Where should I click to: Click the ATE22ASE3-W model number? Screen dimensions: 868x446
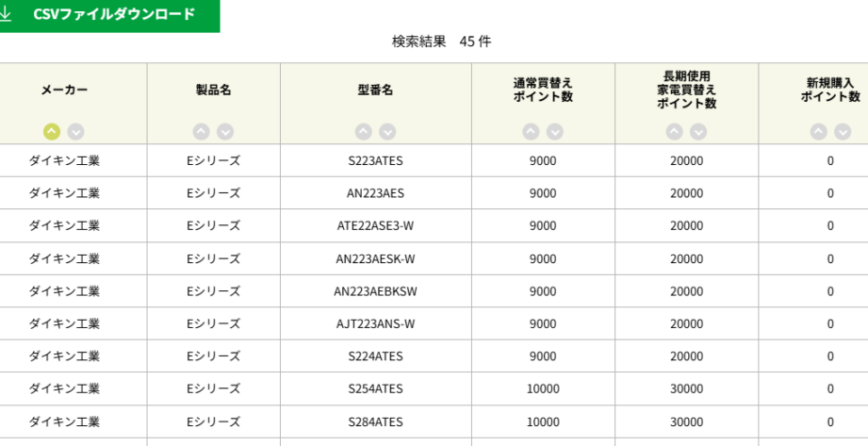tap(375, 225)
